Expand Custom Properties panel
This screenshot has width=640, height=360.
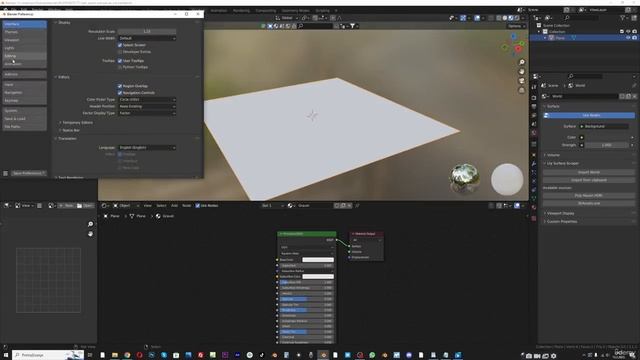pos(561,221)
